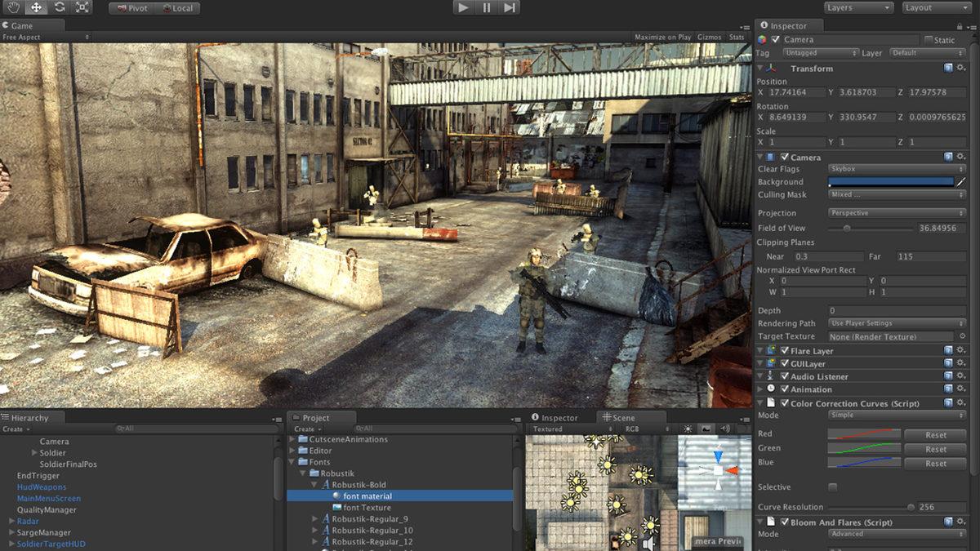This screenshot has width=980, height=551.
Task: Click Reset button for Red curve
Action: 935,435
